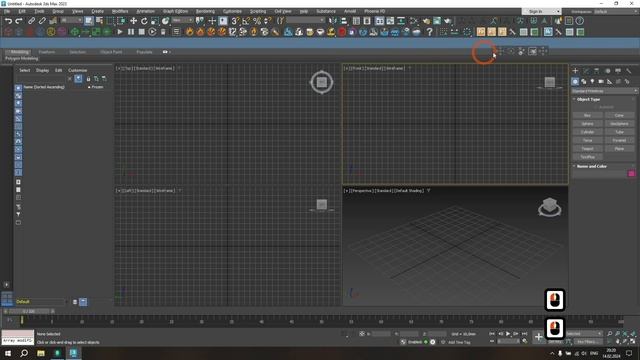Image resolution: width=640 pixels, height=360 pixels.
Task: Select the Geometry category icon
Action: pyautogui.click(x=575, y=82)
